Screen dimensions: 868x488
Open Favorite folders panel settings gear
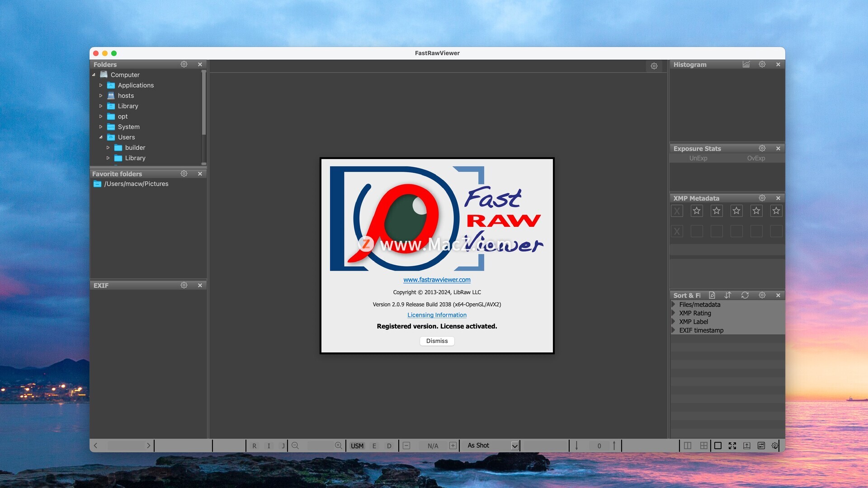click(184, 174)
